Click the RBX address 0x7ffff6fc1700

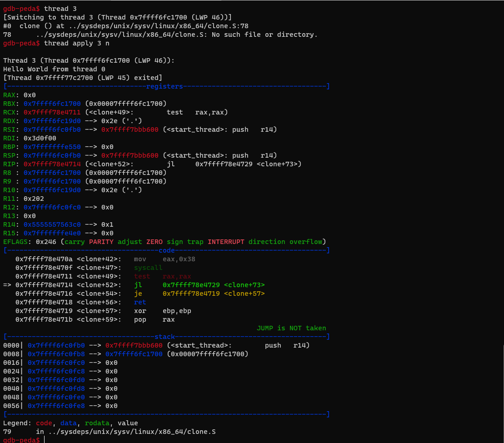pyautogui.click(x=52, y=104)
